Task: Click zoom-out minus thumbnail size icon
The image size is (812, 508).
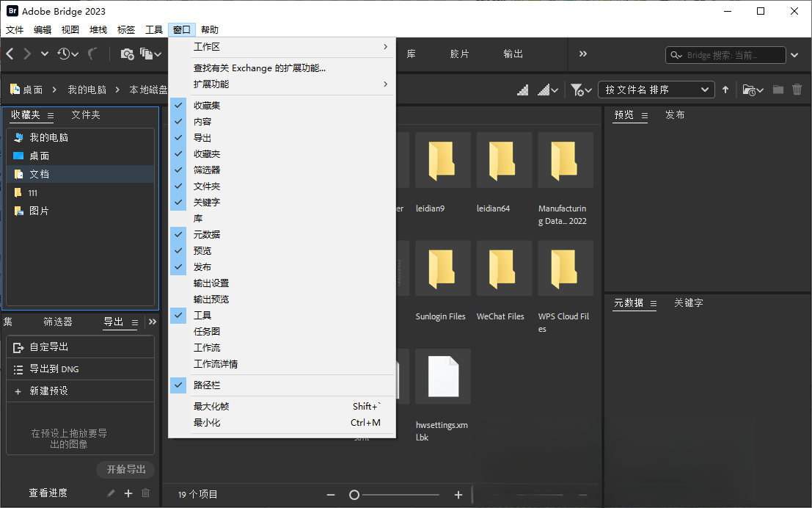Action: tap(331, 495)
